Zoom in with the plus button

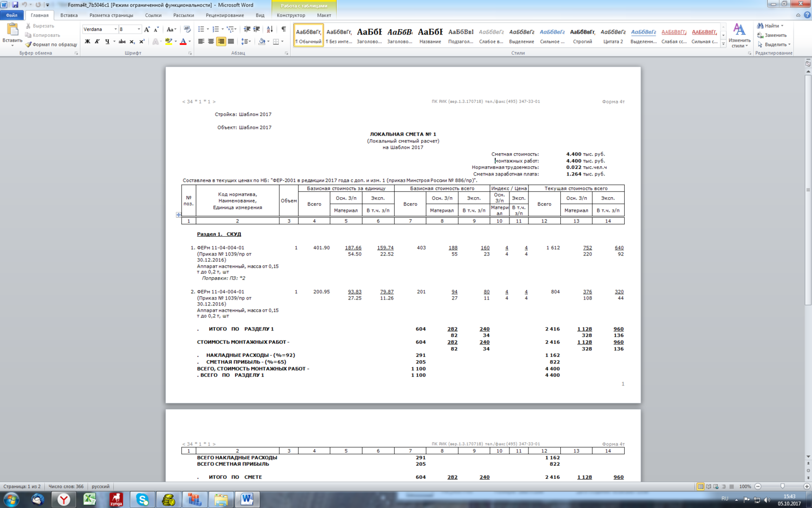pos(807,486)
